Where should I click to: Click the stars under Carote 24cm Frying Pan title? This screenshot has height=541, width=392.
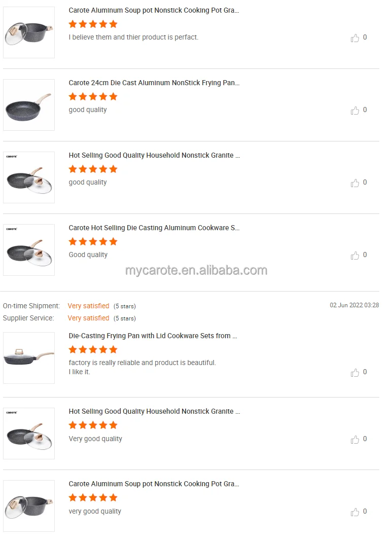tap(93, 96)
